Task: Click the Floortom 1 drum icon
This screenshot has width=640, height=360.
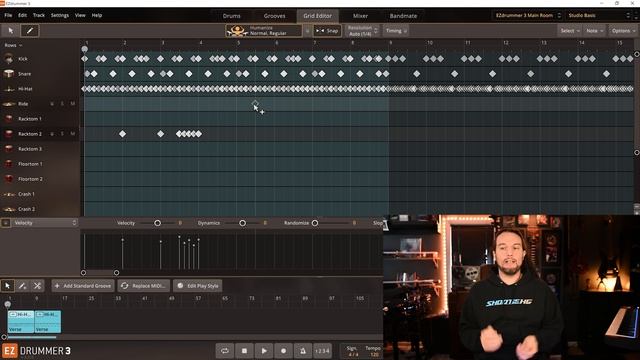Action: (x=9, y=164)
